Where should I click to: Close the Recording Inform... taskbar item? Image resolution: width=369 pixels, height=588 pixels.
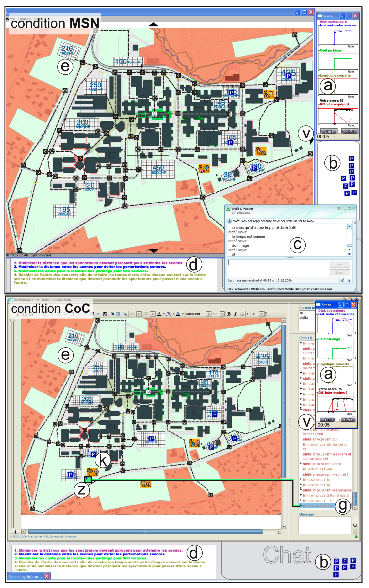pyautogui.click(x=47, y=576)
